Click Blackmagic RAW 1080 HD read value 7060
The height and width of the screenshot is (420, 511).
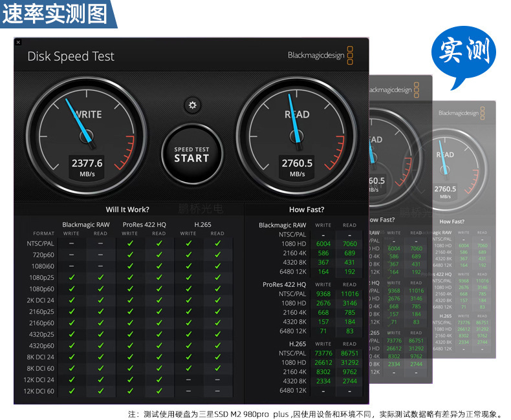click(350, 244)
